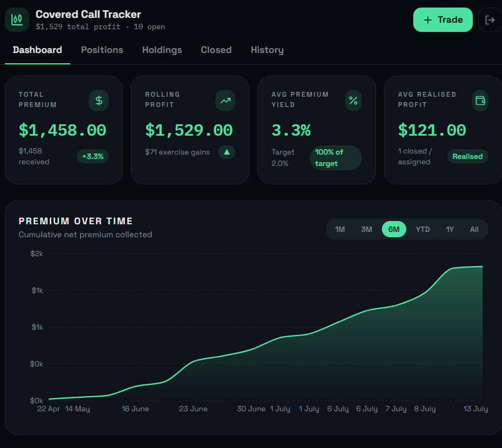Switch to the Dashboard tab
This screenshot has width=502, height=448.
click(x=37, y=50)
